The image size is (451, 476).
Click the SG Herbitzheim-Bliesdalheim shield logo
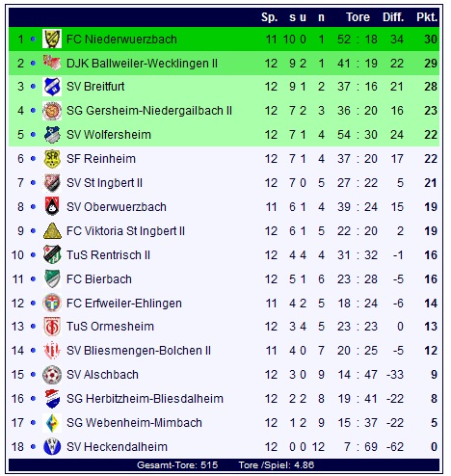click(52, 399)
